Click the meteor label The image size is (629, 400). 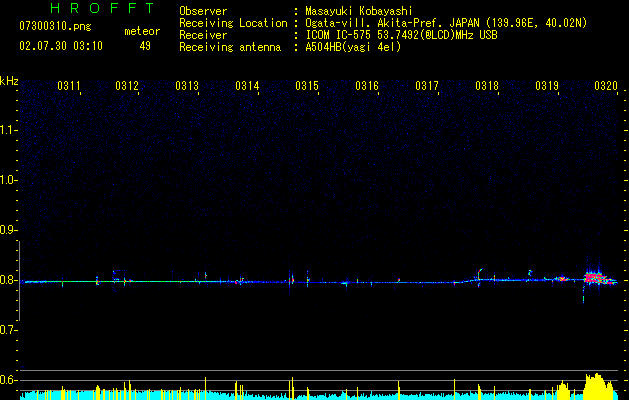(142, 31)
